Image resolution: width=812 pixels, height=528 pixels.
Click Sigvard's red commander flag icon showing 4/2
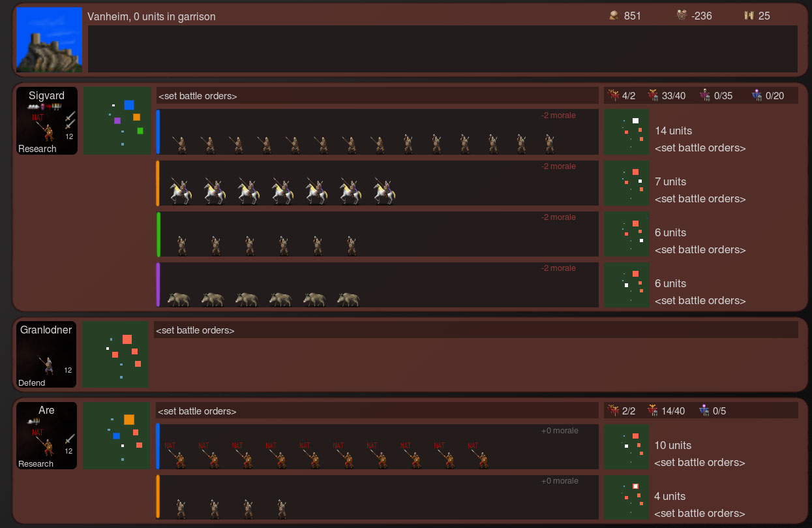[613, 95]
